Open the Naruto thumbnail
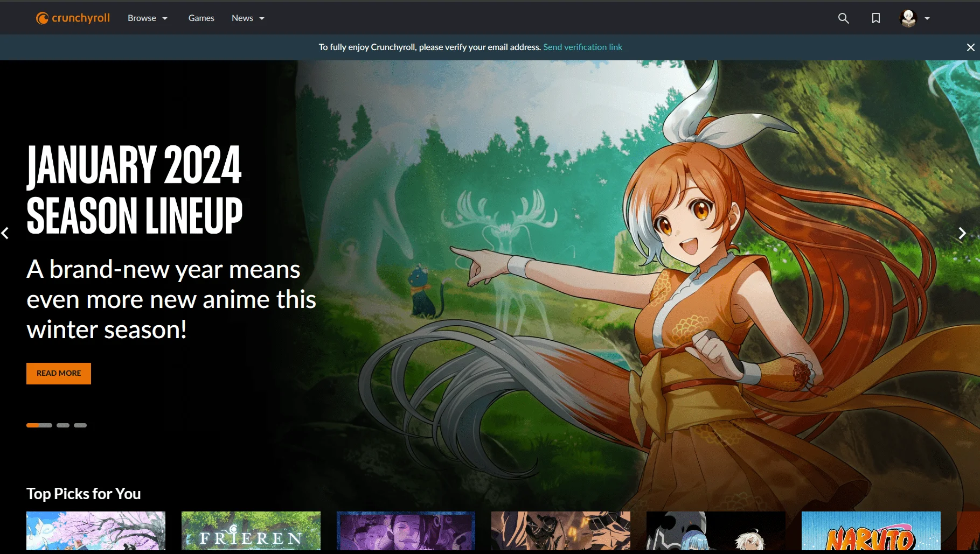The height and width of the screenshot is (554, 980). [x=871, y=531]
